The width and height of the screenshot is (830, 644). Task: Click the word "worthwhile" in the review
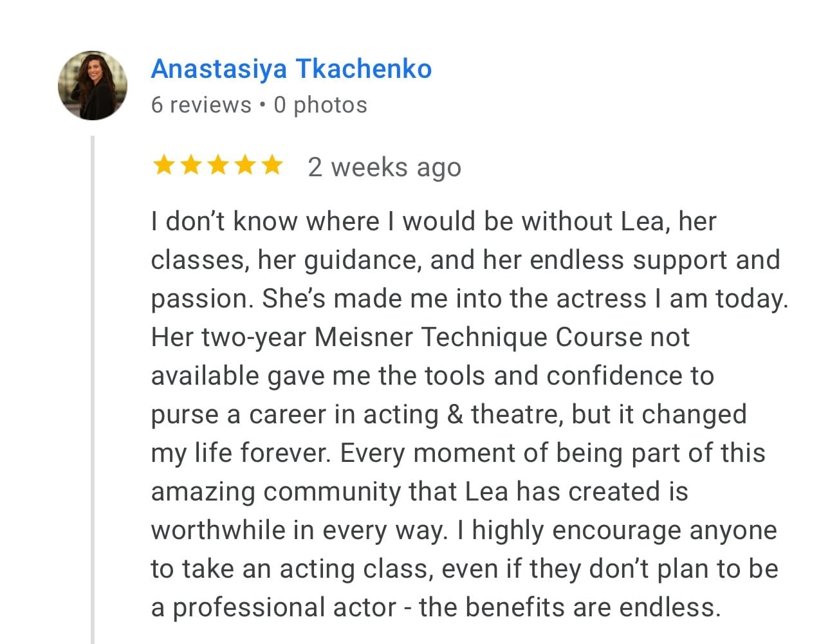[217, 530]
